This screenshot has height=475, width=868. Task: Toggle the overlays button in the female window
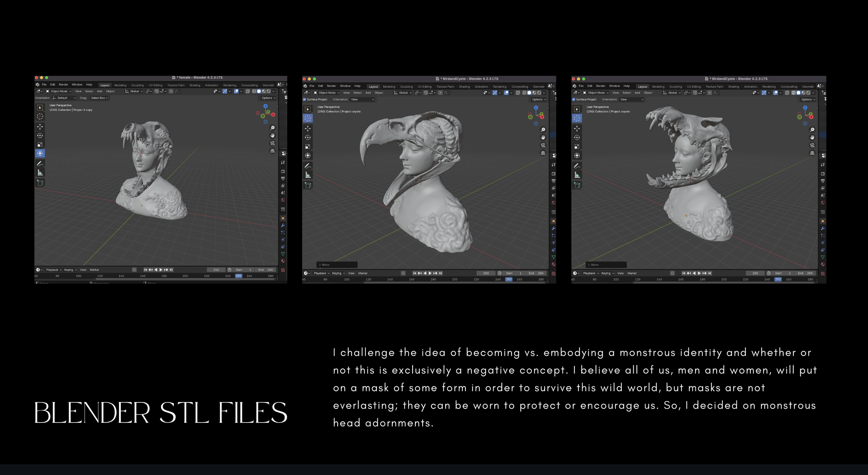(236, 91)
